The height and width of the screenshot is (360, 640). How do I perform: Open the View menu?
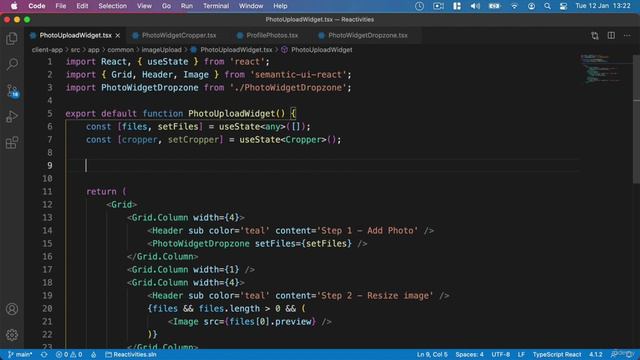click(x=144, y=6)
